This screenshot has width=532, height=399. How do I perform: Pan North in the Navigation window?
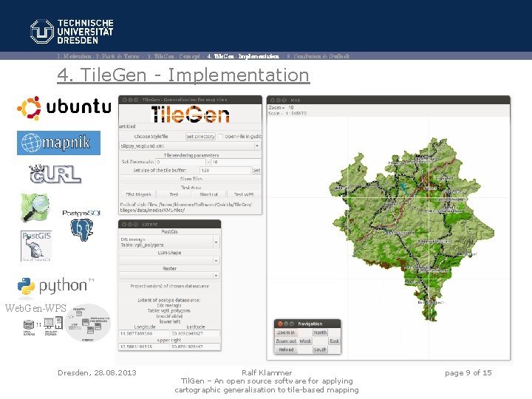pyautogui.click(x=320, y=332)
